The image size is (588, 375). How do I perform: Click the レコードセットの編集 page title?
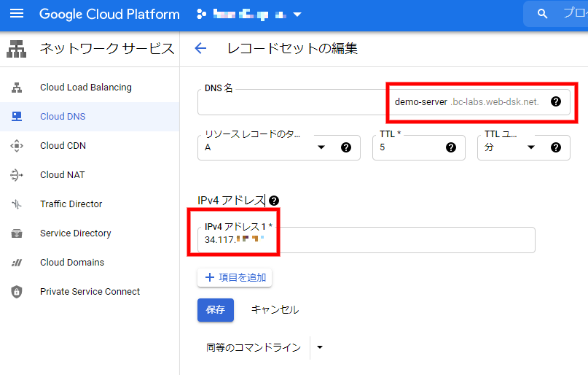(292, 49)
